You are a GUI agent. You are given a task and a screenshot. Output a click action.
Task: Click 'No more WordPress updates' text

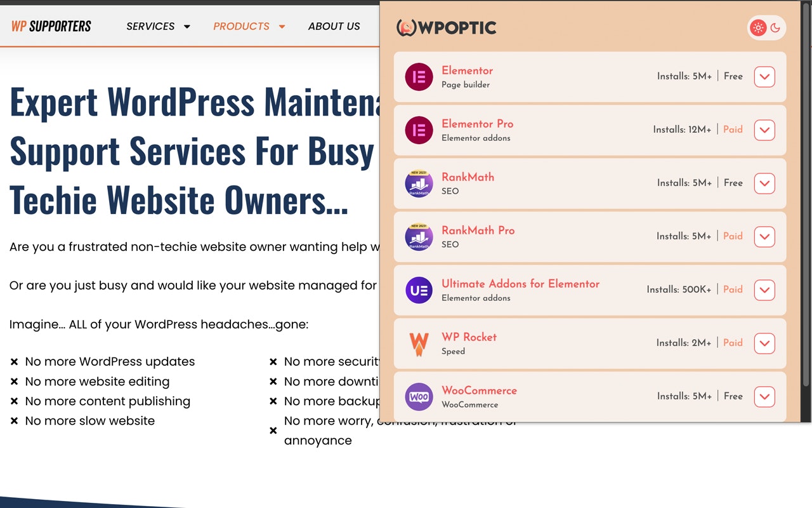pyautogui.click(x=110, y=361)
